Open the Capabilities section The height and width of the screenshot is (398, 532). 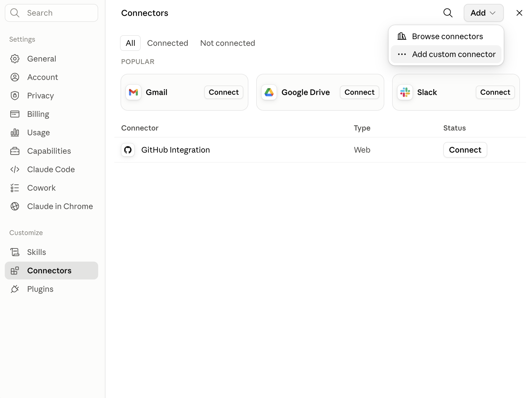tap(51, 151)
